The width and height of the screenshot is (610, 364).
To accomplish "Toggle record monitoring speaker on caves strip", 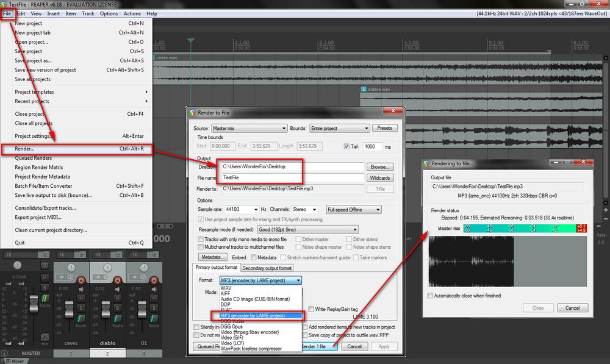I will 81,290.
